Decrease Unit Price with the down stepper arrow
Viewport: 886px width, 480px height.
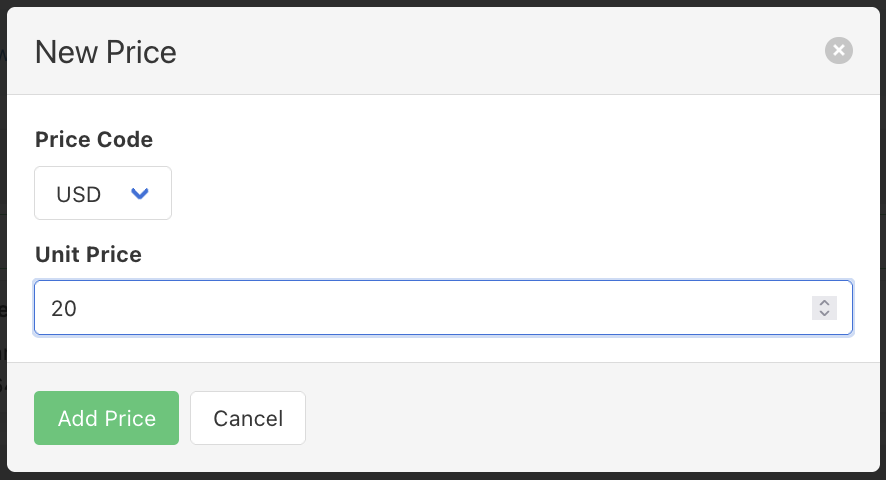pos(824,314)
